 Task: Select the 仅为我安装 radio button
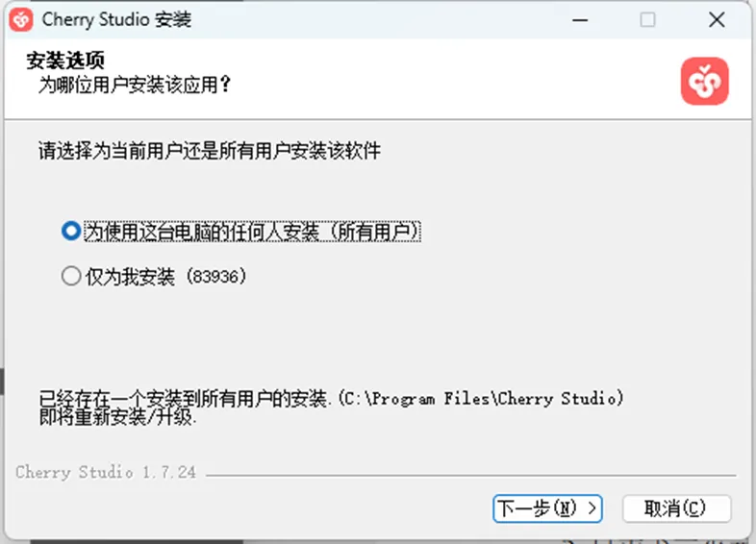pyautogui.click(x=71, y=277)
